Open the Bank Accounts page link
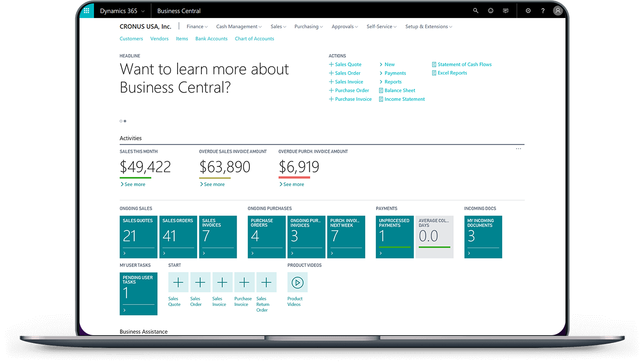Screen dimensions: 644x362 tap(211, 39)
